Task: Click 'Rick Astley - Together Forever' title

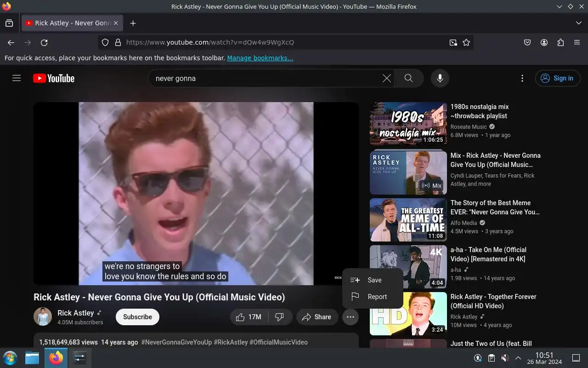Action: click(493, 301)
